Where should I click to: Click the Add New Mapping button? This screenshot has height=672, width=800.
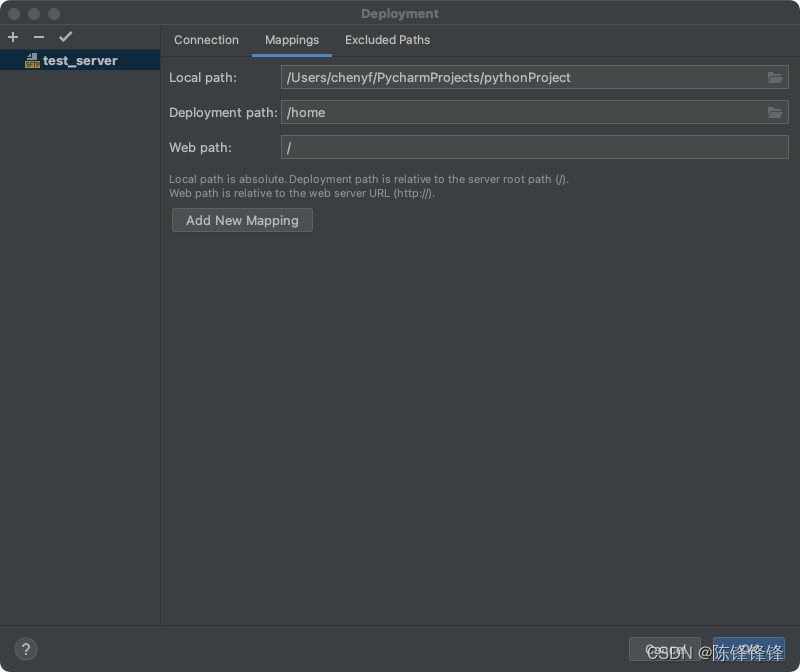coord(242,220)
